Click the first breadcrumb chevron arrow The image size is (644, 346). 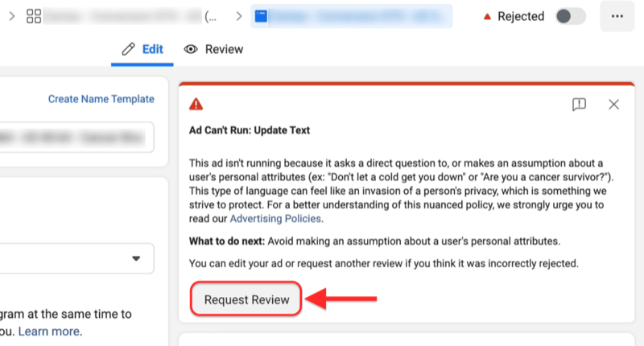(x=9, y=16)
